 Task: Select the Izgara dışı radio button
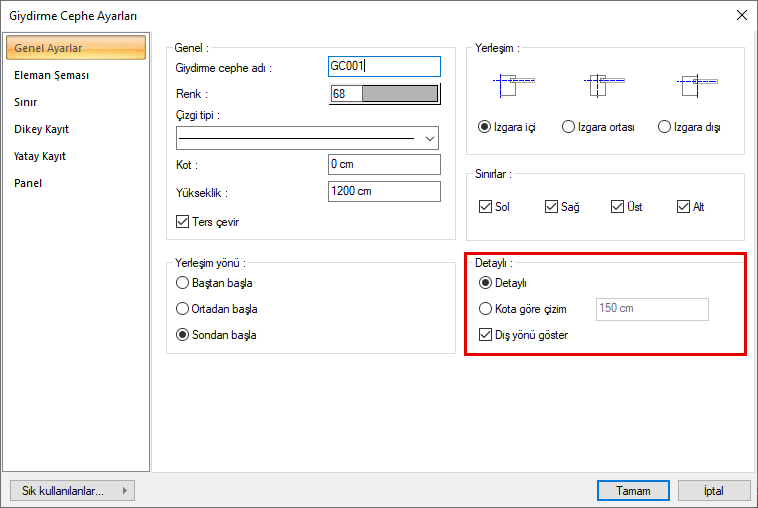664,127
